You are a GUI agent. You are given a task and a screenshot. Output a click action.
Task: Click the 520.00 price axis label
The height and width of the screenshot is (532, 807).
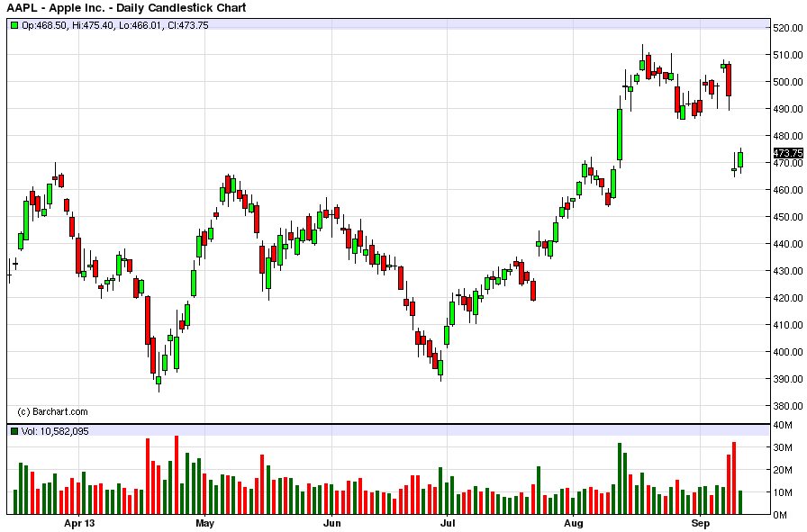[x=788, y=28]
